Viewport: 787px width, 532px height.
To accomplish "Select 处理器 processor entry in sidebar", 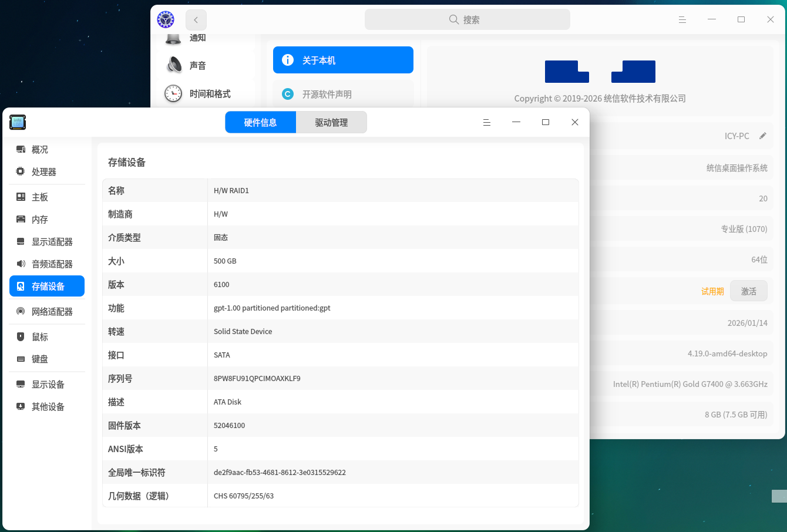I will (x=47, y=172).
